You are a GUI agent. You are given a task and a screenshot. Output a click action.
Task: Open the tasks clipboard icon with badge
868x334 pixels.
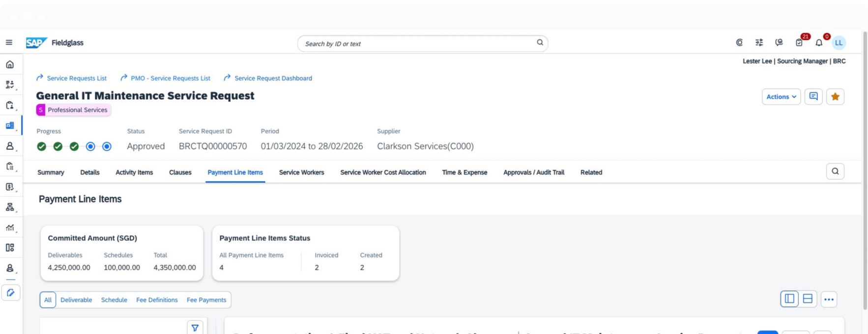click(x=799, y=43)
